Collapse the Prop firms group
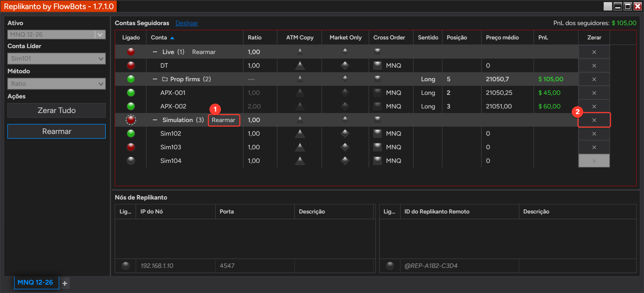644x293 pixels. click(155, 79)
